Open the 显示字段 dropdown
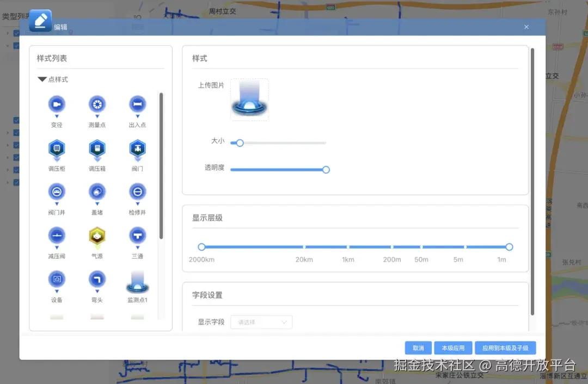Image resolution: width=588 pixels, height=384 pixels. pos(261,322)
